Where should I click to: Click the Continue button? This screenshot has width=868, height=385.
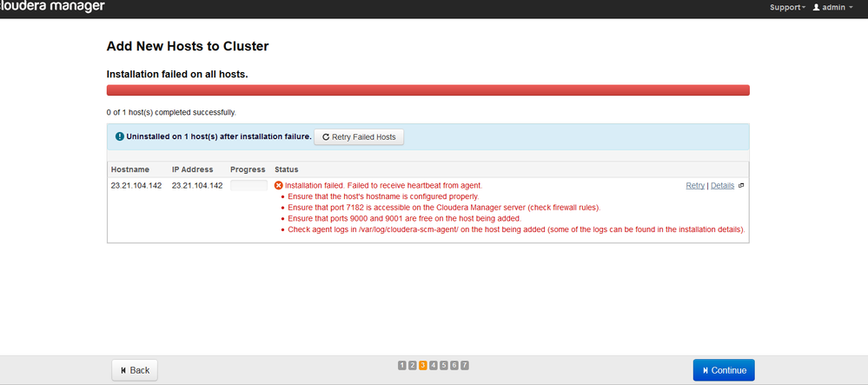[724, 370]
